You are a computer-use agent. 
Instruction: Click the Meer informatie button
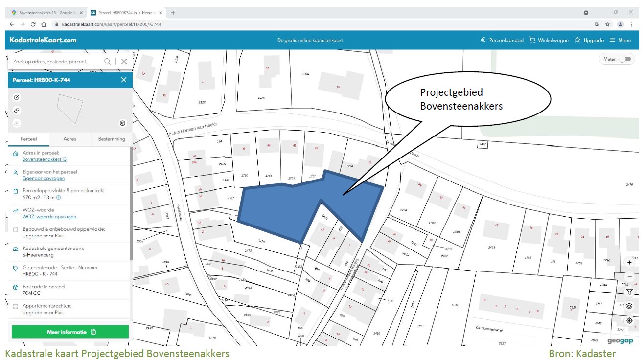tap(70, 332)
